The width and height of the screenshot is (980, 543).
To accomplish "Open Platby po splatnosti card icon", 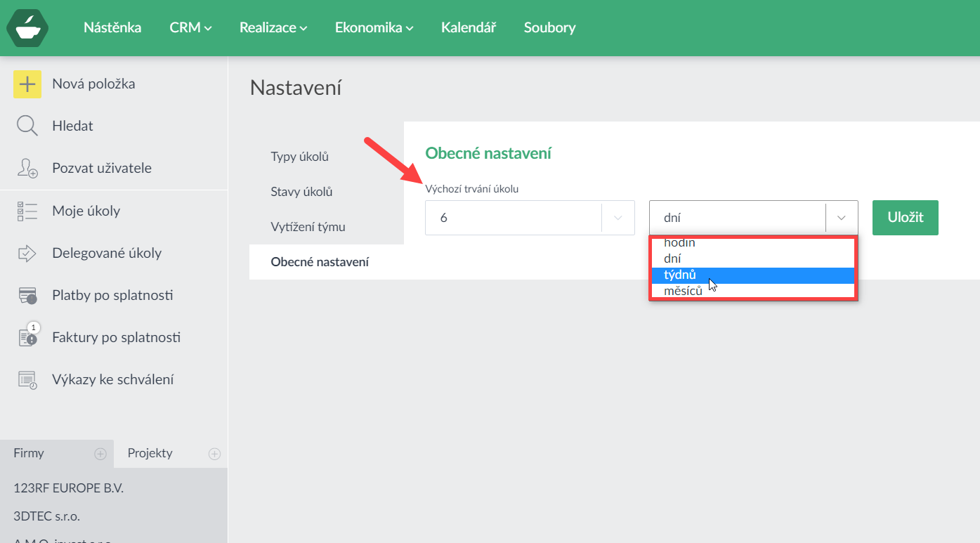I will [x=27, y=296].
